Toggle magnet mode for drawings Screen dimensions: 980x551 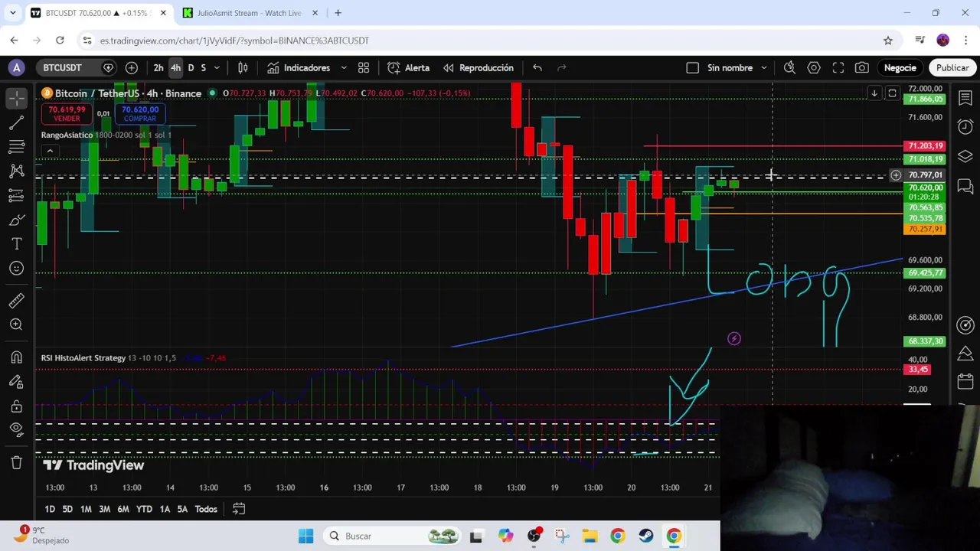17,357
